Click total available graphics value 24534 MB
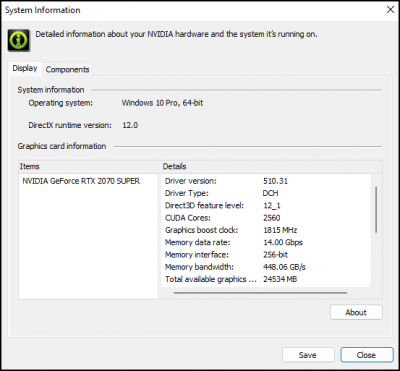This screenshot has height=371, width=400. [280, 279]
